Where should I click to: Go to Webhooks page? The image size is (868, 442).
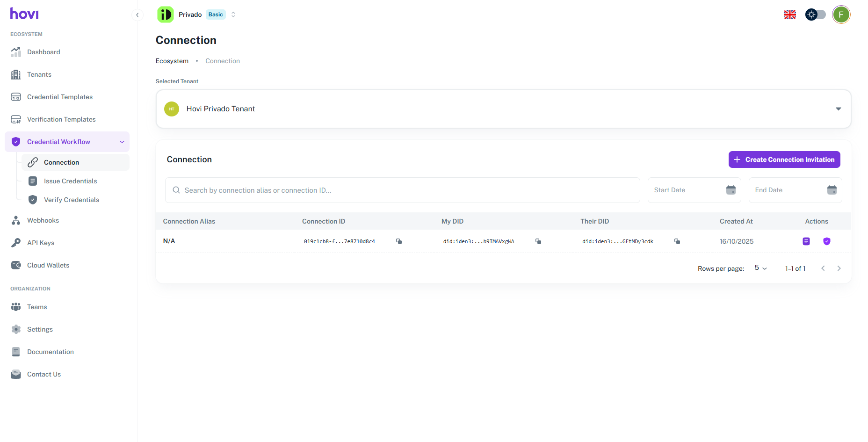point(43,220)
